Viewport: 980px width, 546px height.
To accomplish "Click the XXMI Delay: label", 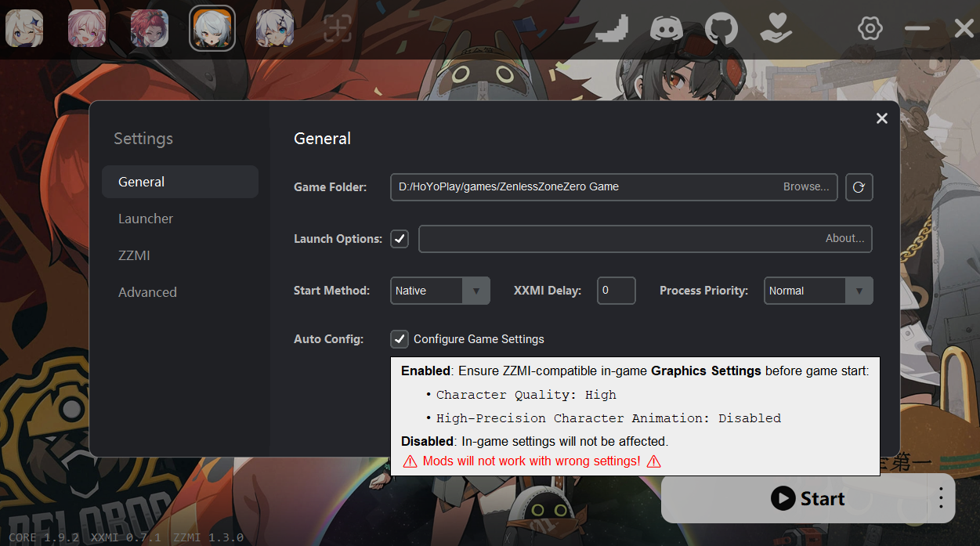I will pos(548,291).
